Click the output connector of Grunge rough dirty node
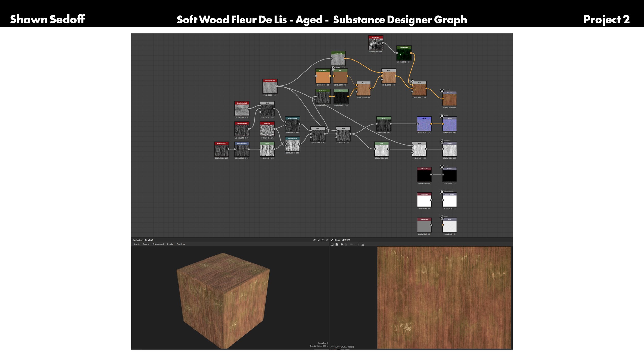The height and width of the screenshot is (362, 644). click(x=277, y=86)
